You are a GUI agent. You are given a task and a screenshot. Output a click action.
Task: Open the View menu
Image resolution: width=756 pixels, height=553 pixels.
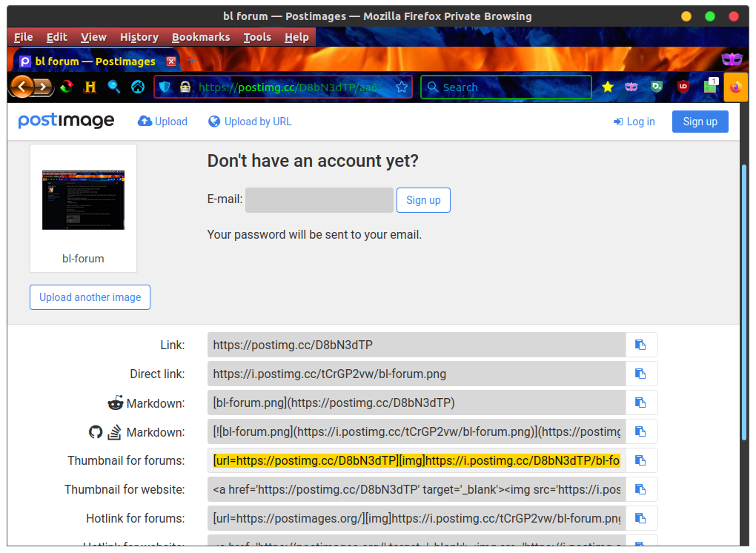pos(93,37)
